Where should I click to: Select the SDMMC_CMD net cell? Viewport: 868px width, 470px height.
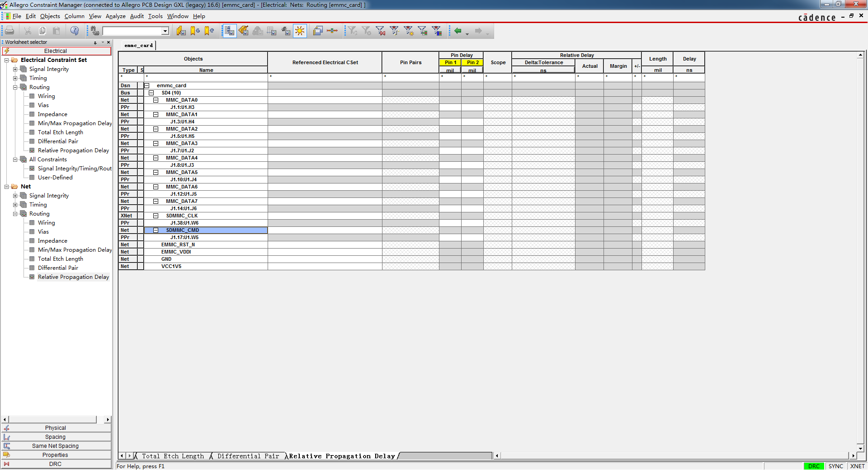[x=206, y=230]
